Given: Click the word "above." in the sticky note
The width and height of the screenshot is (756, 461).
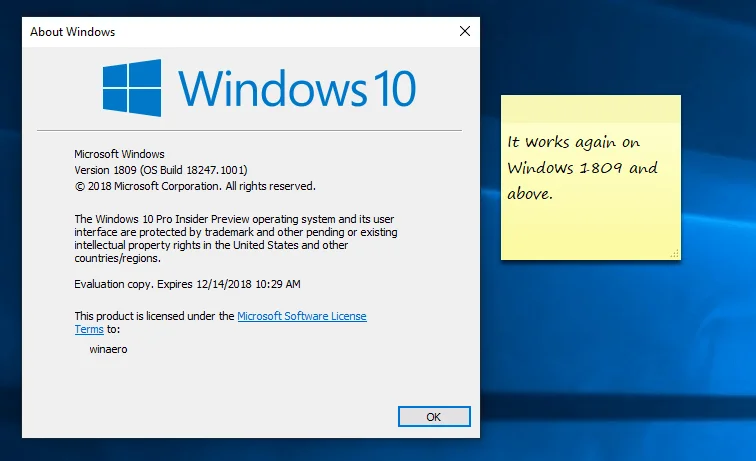Looking at the screenshot, I should click(530, 194).
